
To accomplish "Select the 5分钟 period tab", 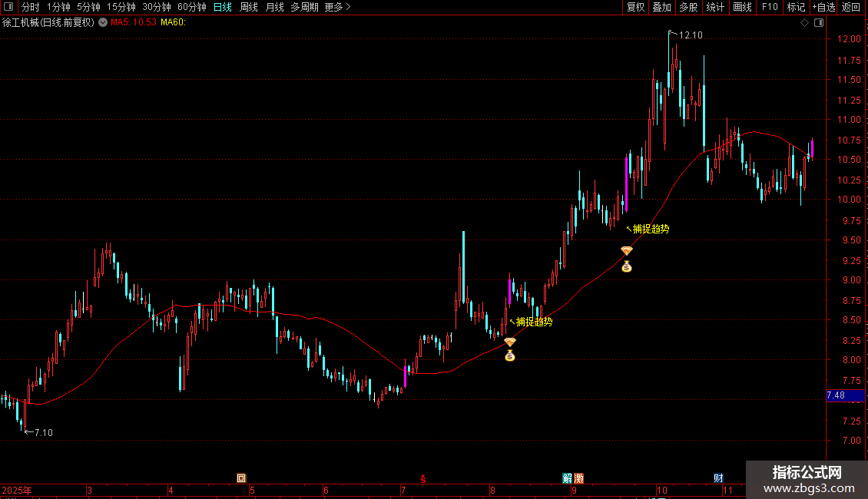I will pyautogui.click(x=88, y=7).
